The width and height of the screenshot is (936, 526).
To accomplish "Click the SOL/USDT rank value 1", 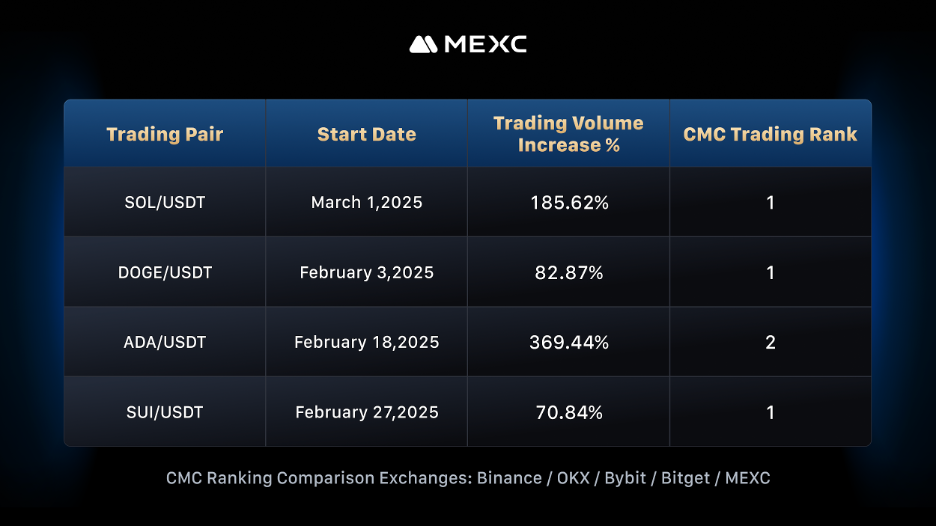I will [x=770, y=202].
